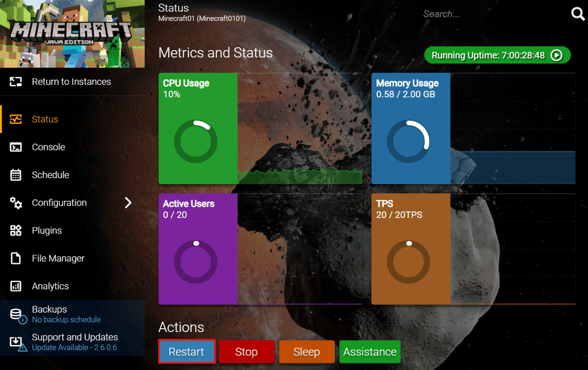This screenshot has width=588, height=370.
Task: Select the Console sidebar icon
Action: [x=16, y=147]
